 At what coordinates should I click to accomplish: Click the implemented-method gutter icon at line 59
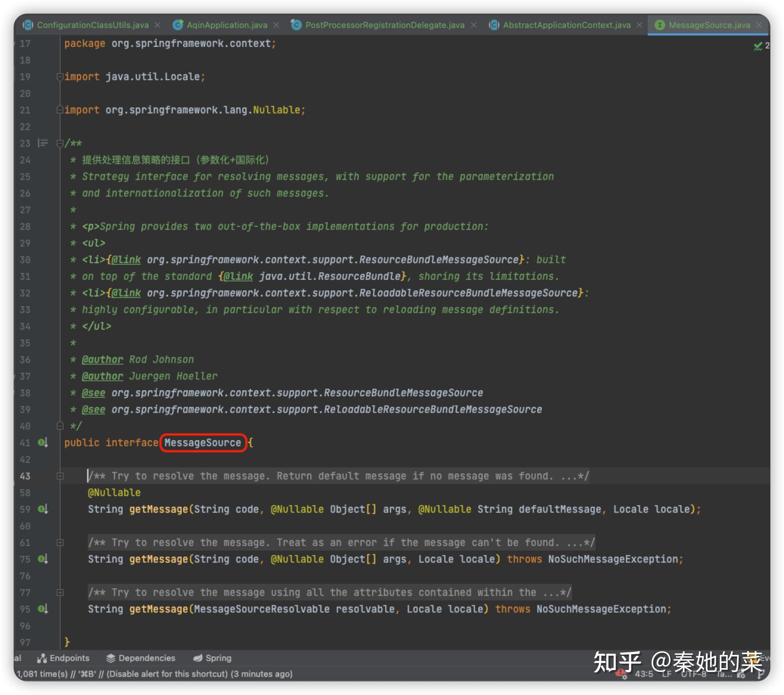click(x=43, y=509)
